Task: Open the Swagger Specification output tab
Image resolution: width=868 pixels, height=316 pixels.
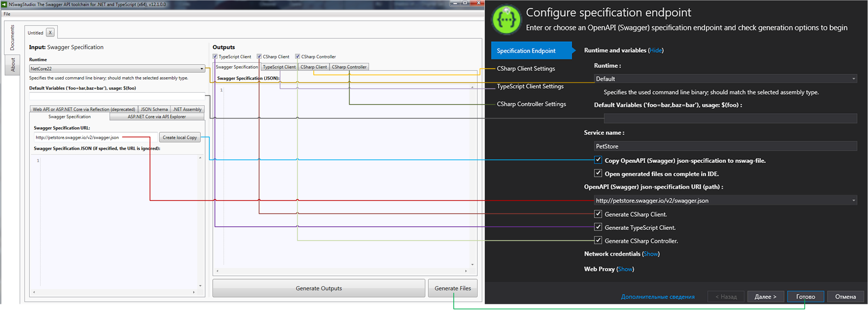Action: 237,67
